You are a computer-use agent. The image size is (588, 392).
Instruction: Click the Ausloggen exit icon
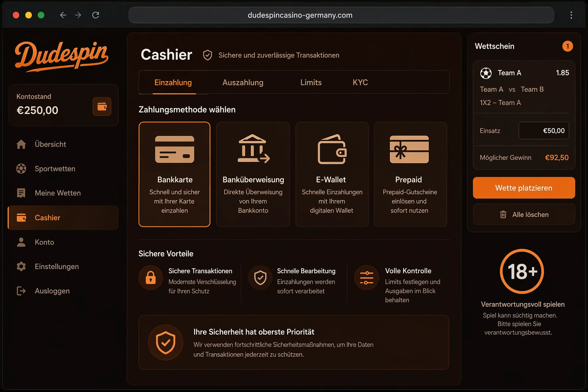click(x=21, y=291)
